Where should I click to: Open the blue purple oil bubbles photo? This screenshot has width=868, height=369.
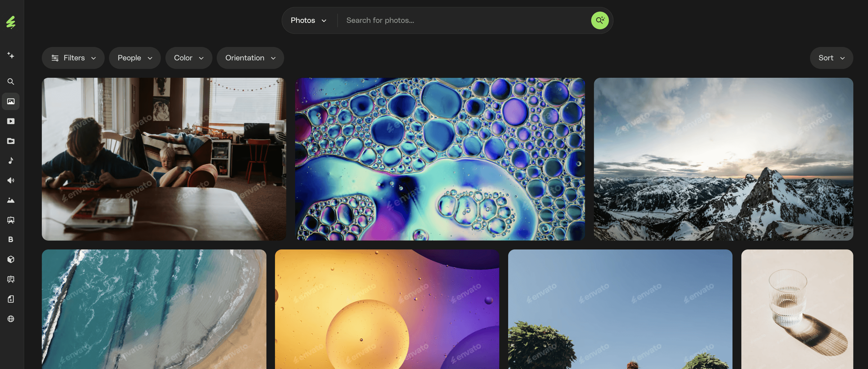pos(440,159)
